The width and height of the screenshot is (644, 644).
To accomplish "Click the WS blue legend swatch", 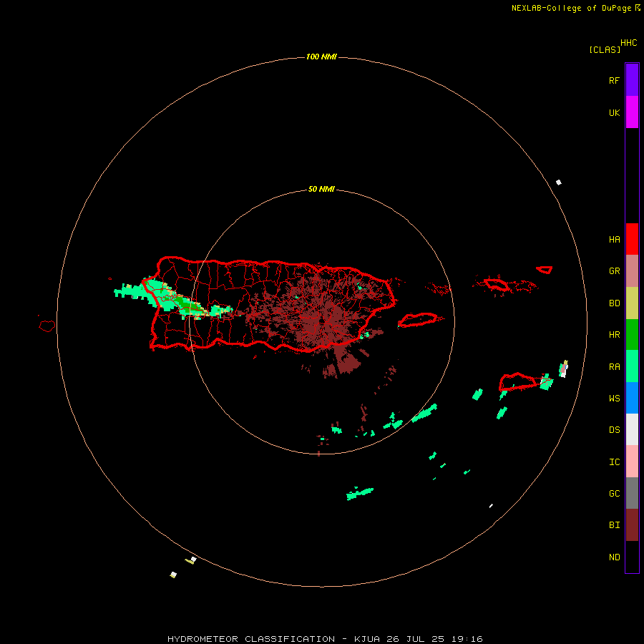I will tap(632, 398).
